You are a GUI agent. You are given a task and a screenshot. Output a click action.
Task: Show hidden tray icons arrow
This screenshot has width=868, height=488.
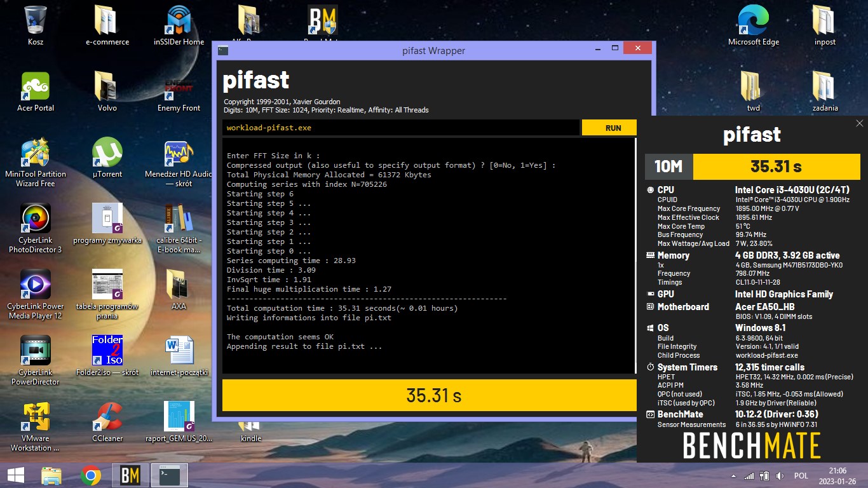(735, 476)
